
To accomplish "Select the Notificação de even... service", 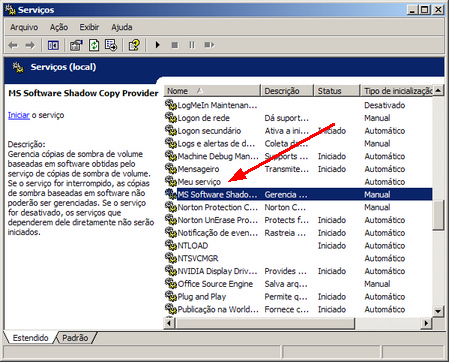I will pos(218,233).
